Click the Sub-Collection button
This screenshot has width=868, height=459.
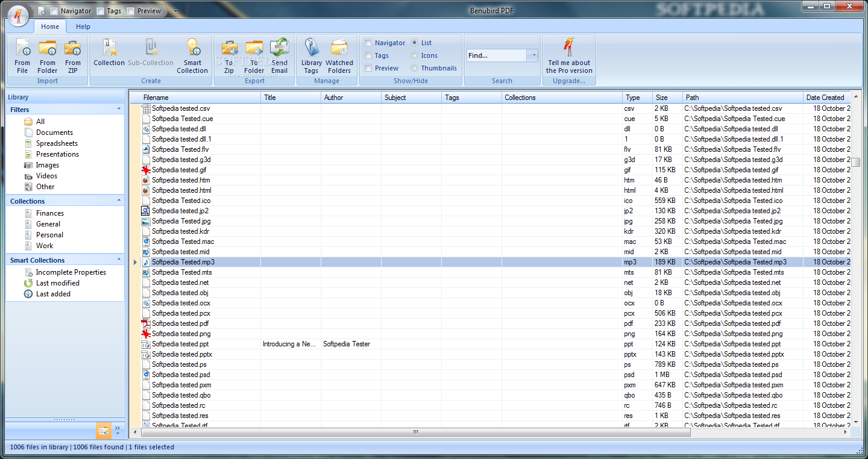point(151,53)
